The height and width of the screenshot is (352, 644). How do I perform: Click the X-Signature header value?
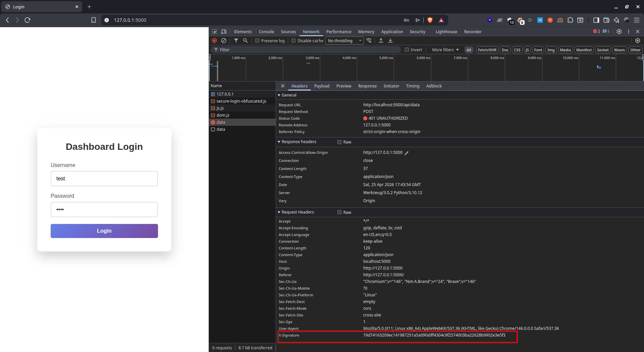point(434,335)
